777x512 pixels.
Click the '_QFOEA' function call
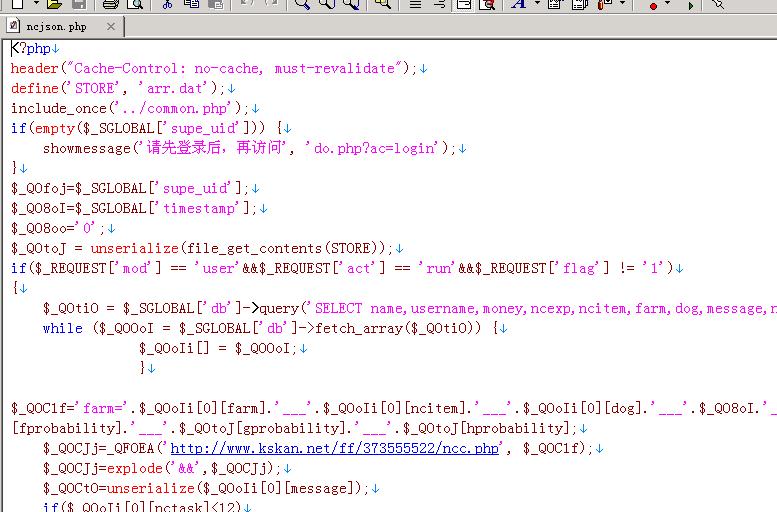click(134, 448)
